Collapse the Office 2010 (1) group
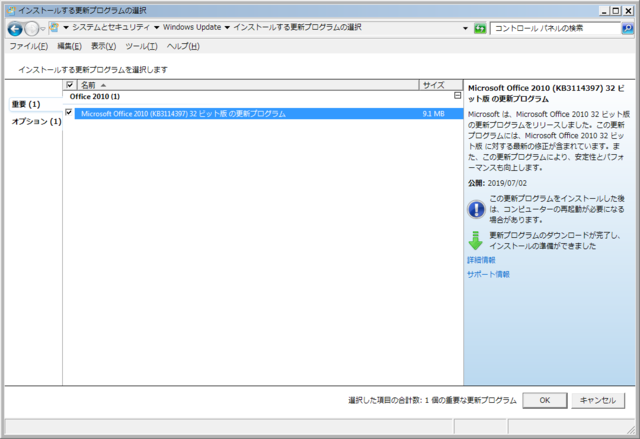 tap(458, 95)
